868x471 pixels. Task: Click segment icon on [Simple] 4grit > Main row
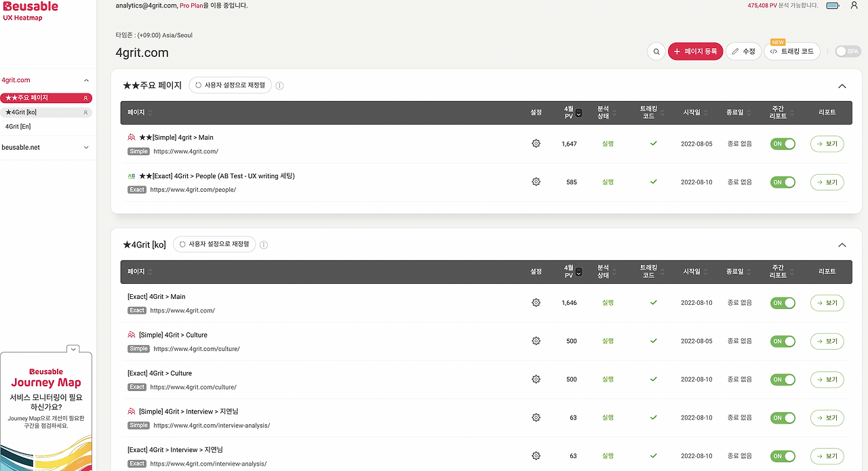[132, 137]
